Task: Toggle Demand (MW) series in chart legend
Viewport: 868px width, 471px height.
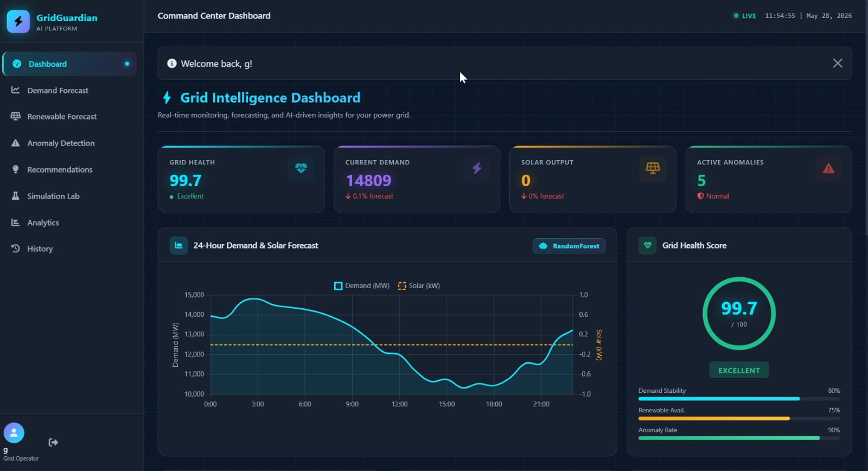Action: tap(362, 286)
